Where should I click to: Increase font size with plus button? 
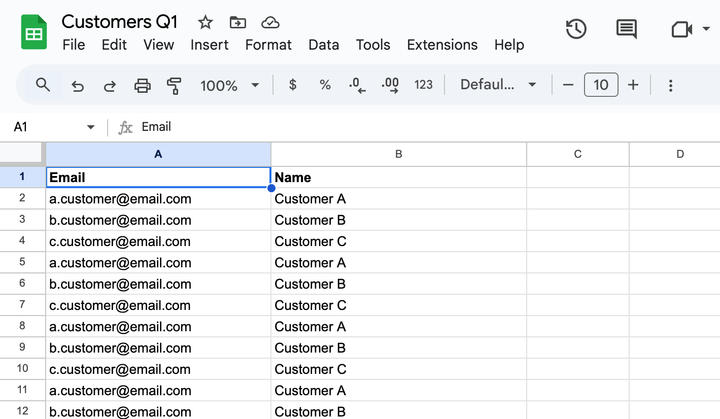click(633, 85)
